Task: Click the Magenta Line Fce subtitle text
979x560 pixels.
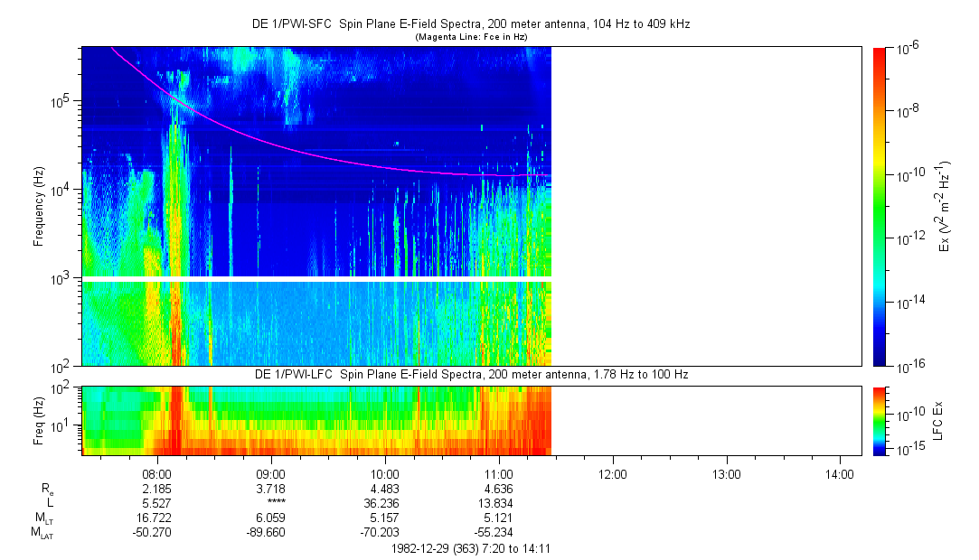Action: (470, 37)
